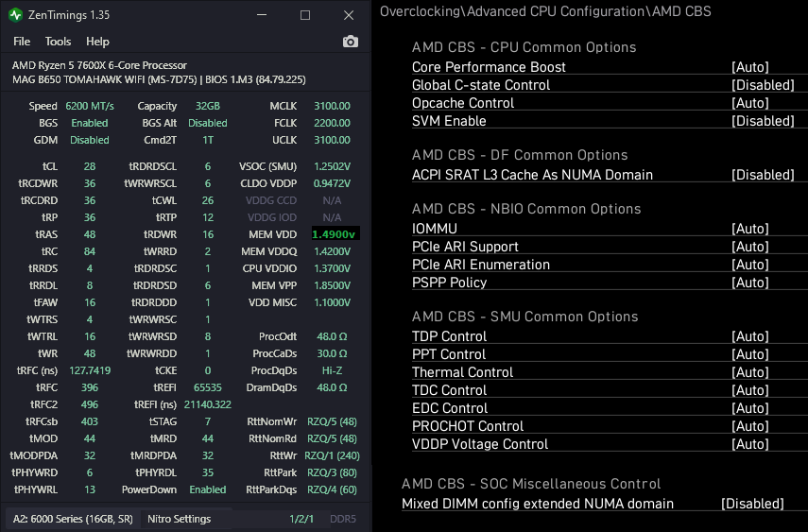Select PCIe ARI Enumeration option

pyautogui.click(x=603, y=265)
